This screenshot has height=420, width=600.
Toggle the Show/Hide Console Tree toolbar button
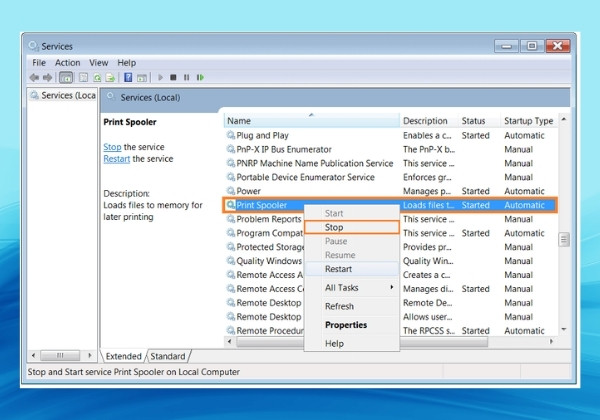(x=66, y=78)
